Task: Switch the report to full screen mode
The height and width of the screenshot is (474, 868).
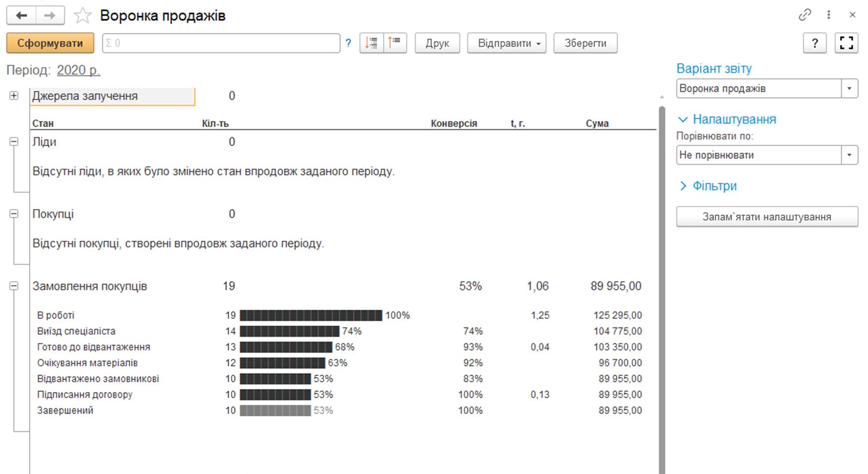Action: (x=846, y=43)
